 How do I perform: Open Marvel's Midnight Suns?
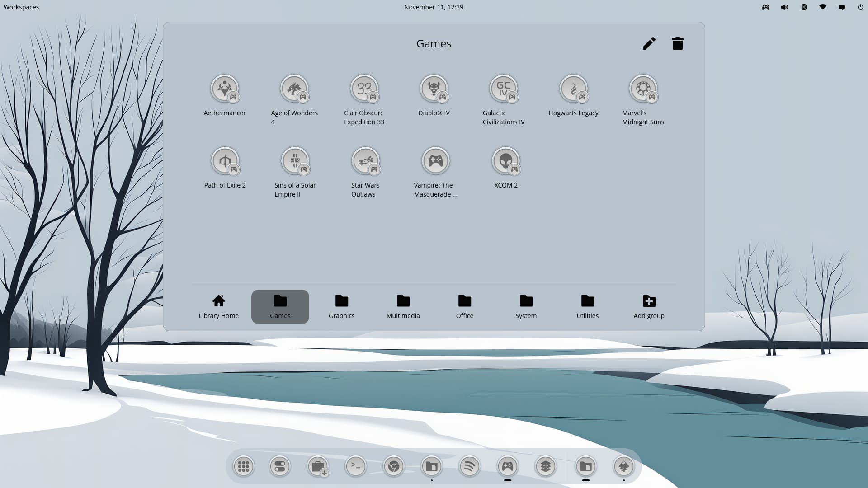pyautogui.click(x=643, y=89)
